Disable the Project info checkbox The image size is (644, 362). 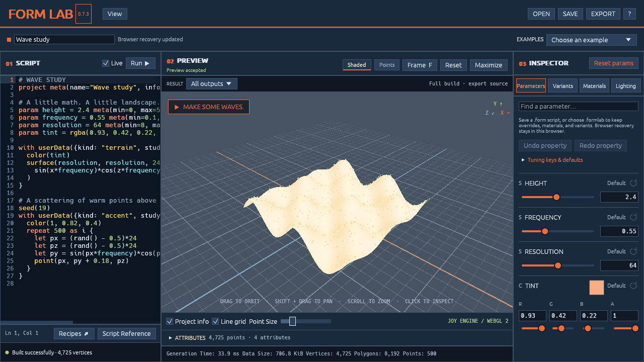click(170, 321)
